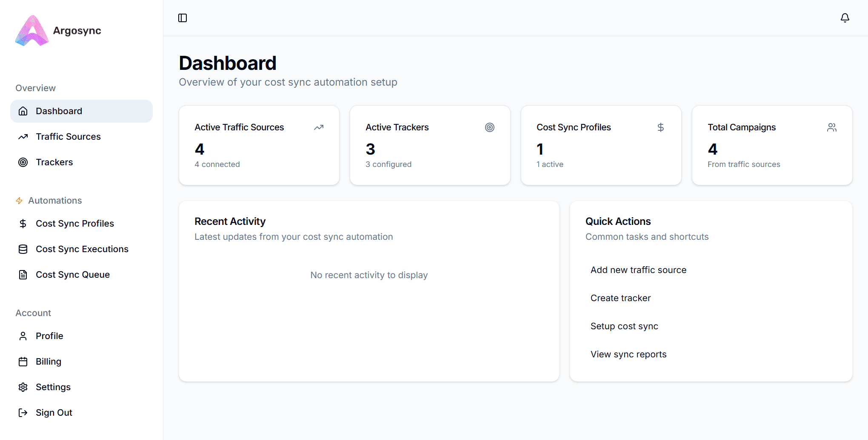Click Add new traffic source shortcut
868x440 pixels.
(638, 270)
